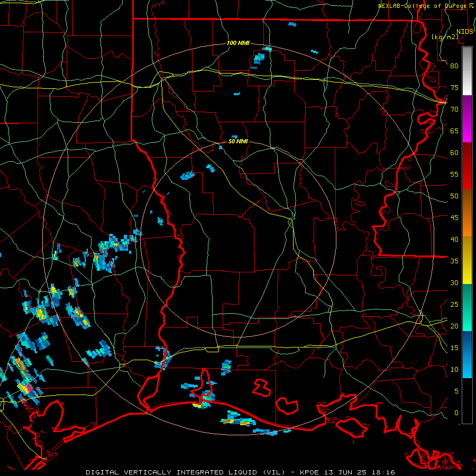476x476 pixels.
Task: Click the 20 value on the scale
Action: [454, 326]
